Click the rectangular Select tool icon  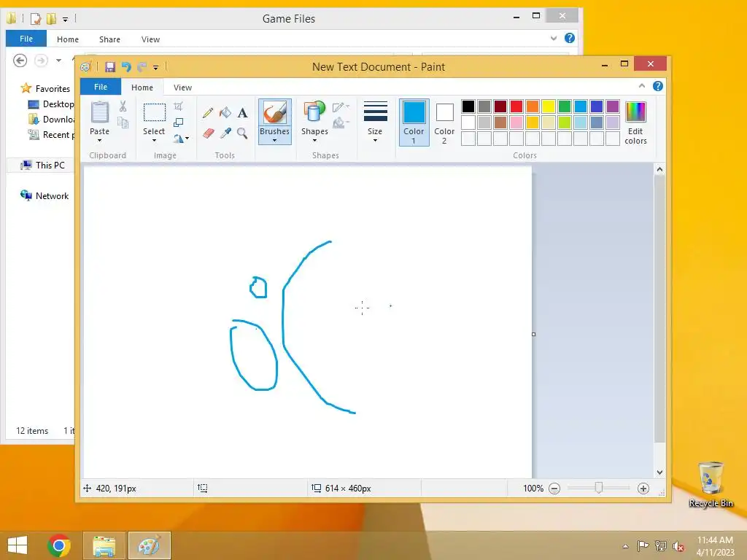[x=155, y=113]
